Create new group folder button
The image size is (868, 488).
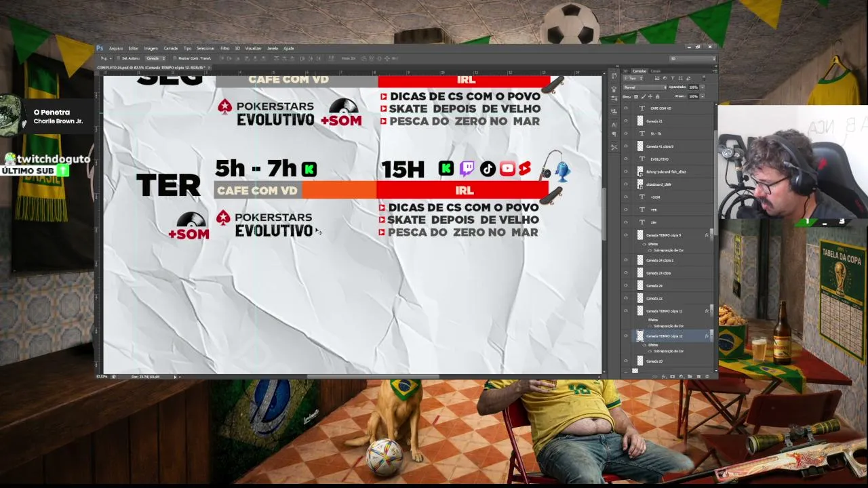pos(690,376)
